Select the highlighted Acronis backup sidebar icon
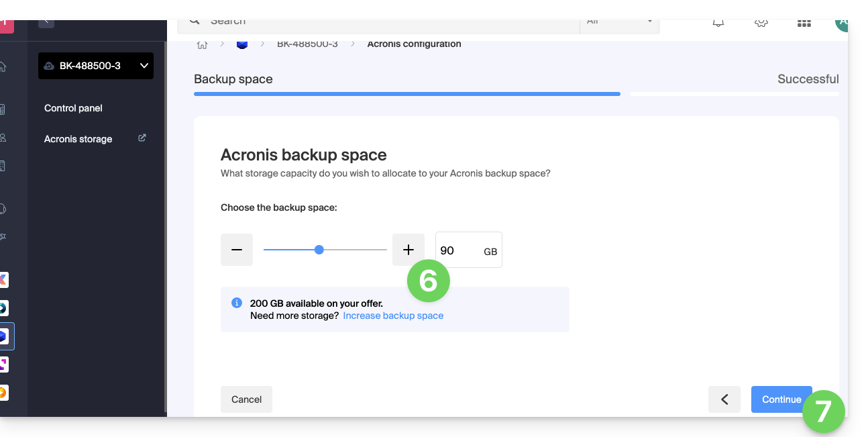 [5, 336]
